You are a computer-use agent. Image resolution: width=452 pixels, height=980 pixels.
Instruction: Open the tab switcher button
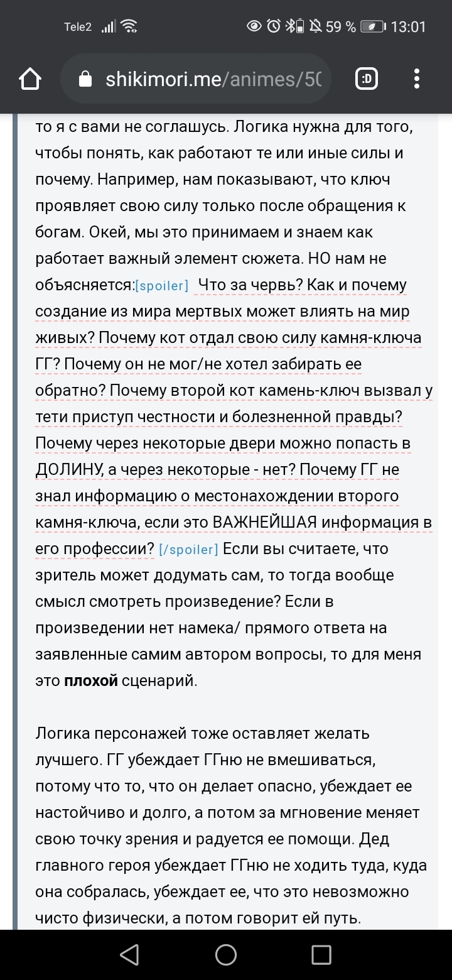367,79
